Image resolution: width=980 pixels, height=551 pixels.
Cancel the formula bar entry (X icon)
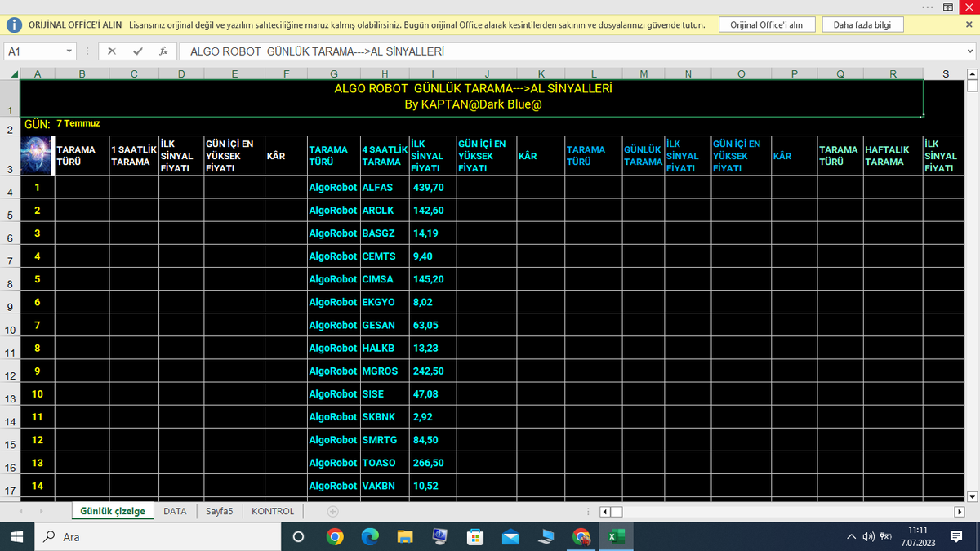pyautogui.click(x=112, y=51)
